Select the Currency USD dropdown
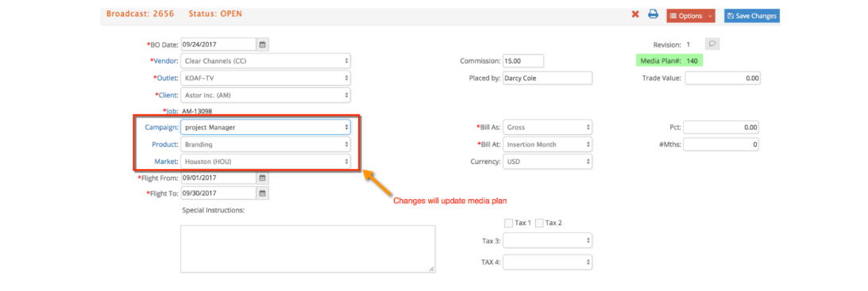This screenshot has width=868, height=291. tap(547, 162)
